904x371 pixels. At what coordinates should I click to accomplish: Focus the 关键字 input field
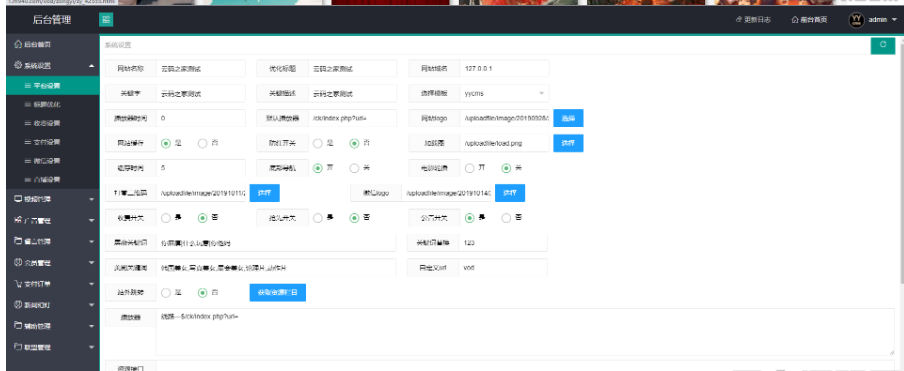(x=201, y=93)
